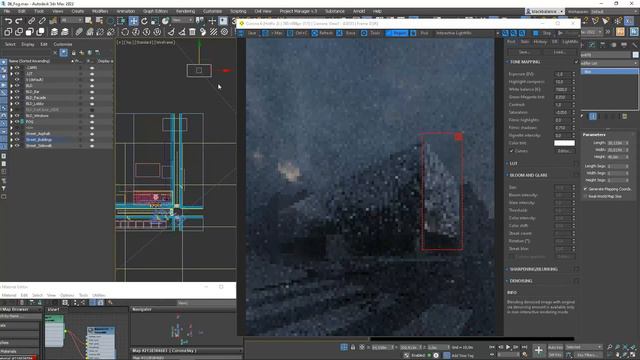640x360 pixels.
Task: Expand the Denoising rollout
Action: (x=507, y=281)
